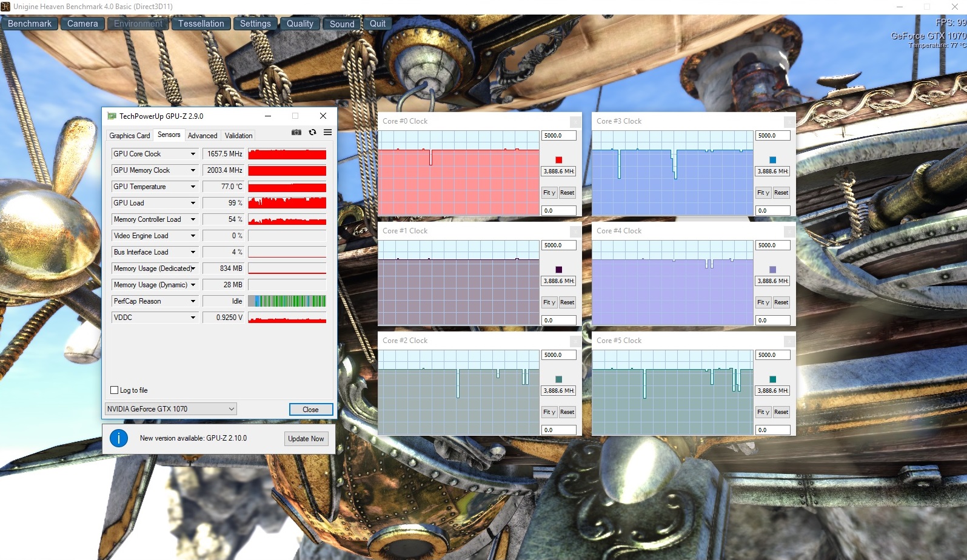Click Fit y in Core #5 Clock panel
Viewport: 967px width, 560px height.
coord(763,412)
